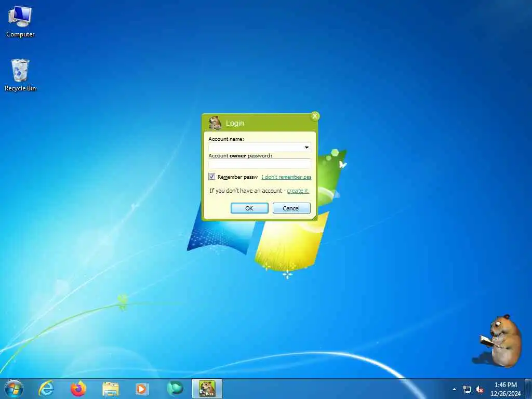The width and height of the screenshot is (532, 399).
Task: Show hidden system tray icons arrow
Action: [x=454, y=389]
